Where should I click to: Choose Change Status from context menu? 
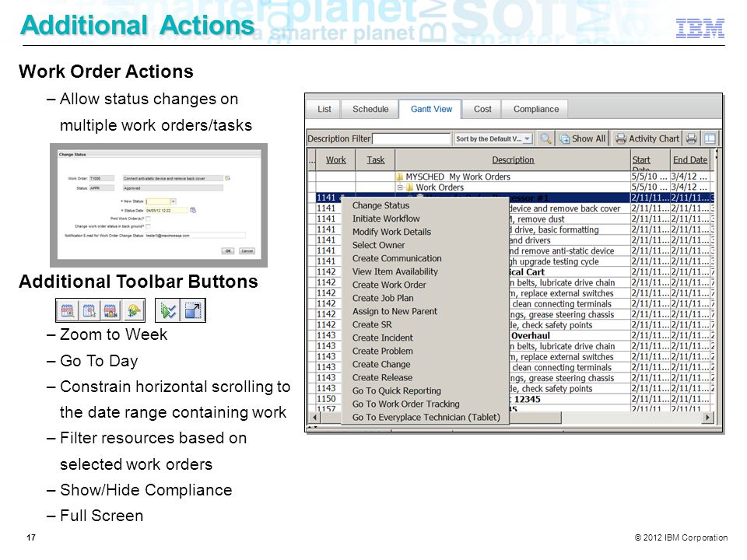pyautogui.click(x=426, y=205)
